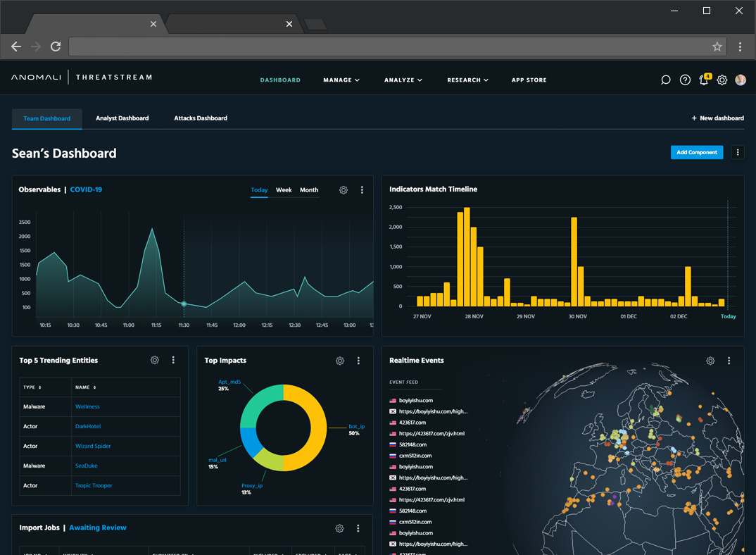Sort entities table by Type column
Image resolution: width=756 pixels, height=555 pixels.
[x=32, y=387]
